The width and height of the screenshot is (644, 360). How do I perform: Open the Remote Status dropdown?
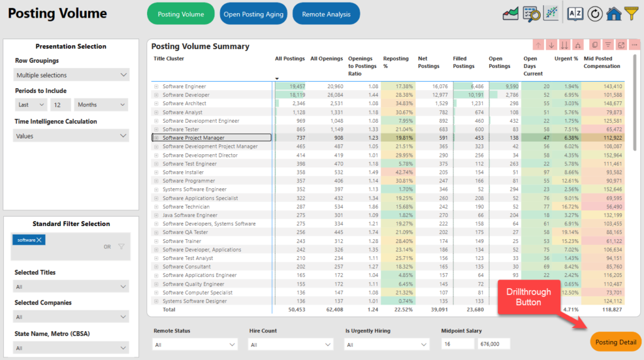(x=195, y=344)
